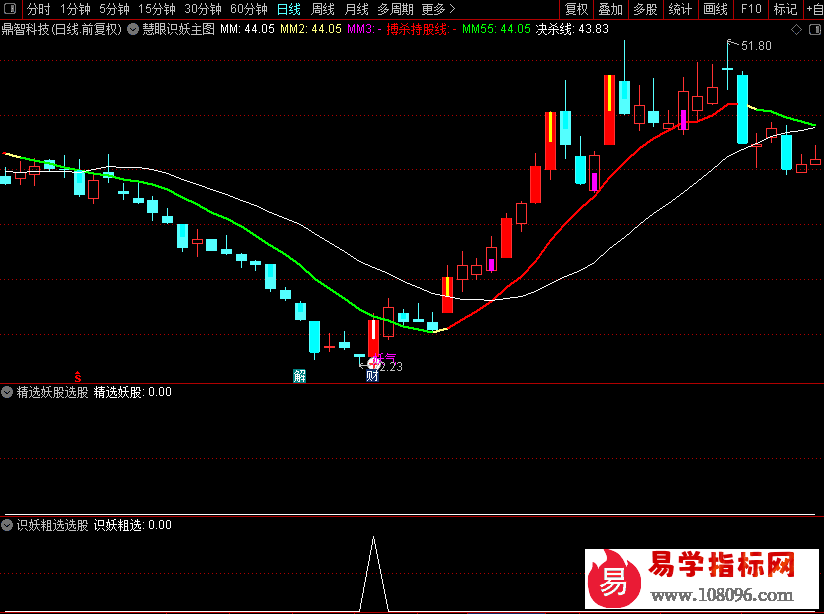Click the 叠加 overlay button
The image size is (824, 614).
pos(611,9)
